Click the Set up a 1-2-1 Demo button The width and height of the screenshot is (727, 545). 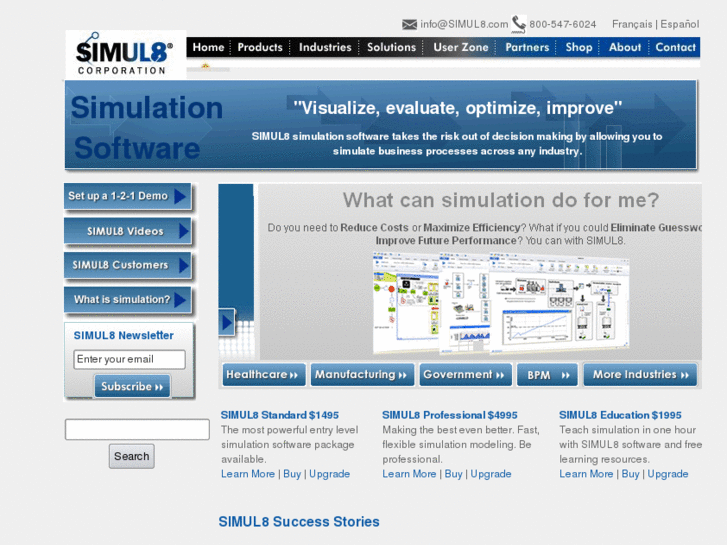128,196
